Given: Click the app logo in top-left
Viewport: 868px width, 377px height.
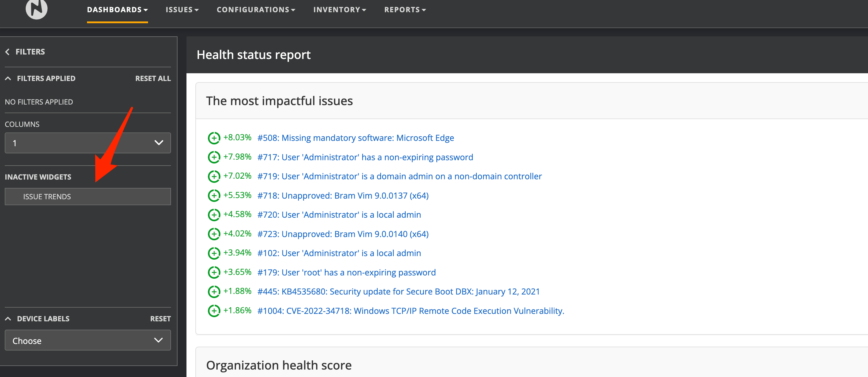Looking at the screenshot, I should click(x=36, y=8).
